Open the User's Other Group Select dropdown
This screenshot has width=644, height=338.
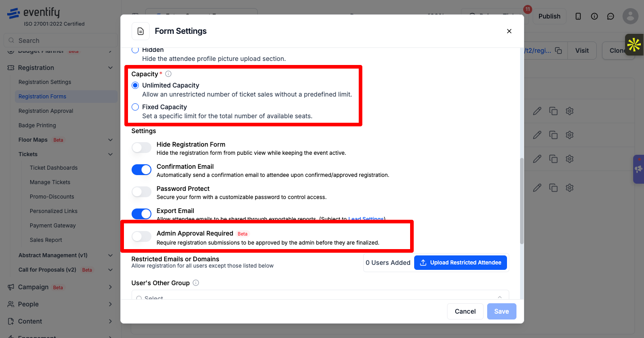coord(320,295)
